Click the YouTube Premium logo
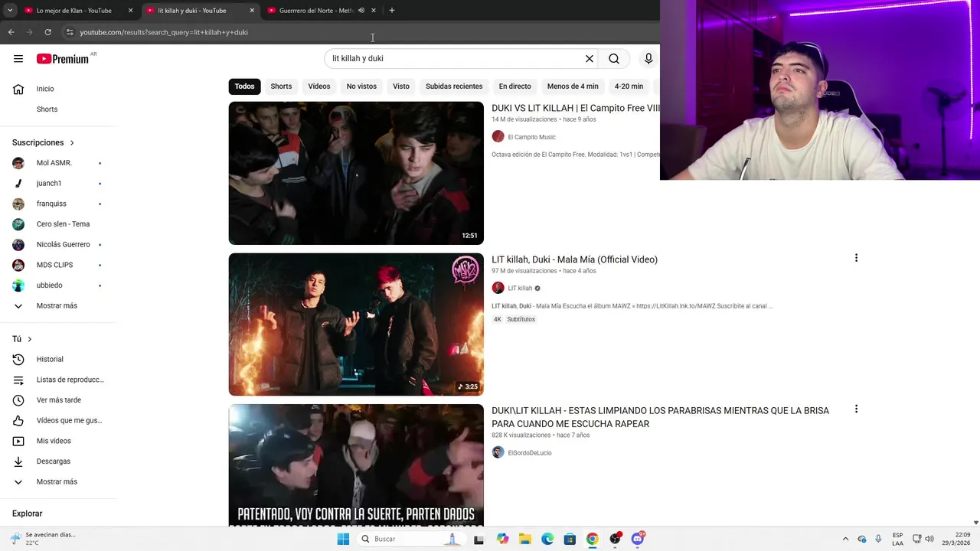 tap(63, 59)
